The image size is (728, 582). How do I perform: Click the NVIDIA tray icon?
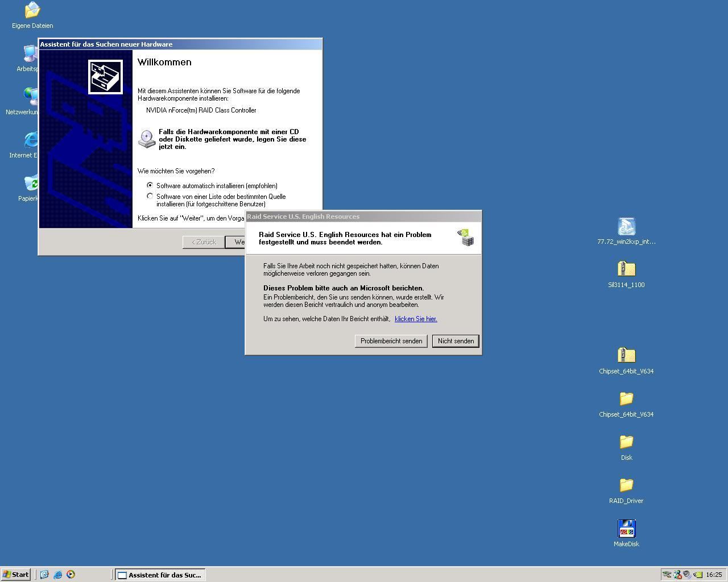coord(698,575)
